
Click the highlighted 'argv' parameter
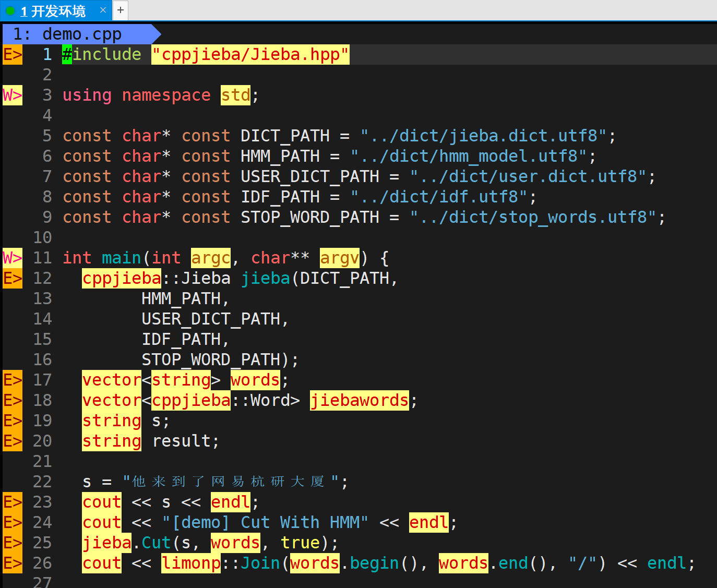(340, 258)
